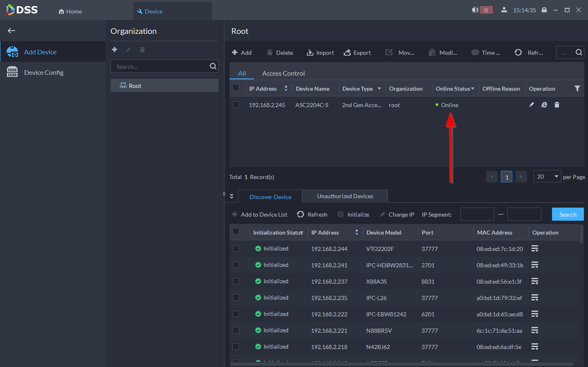
Task: Click the lock screen icon in title bar
Action: click(x=544, y=10)
